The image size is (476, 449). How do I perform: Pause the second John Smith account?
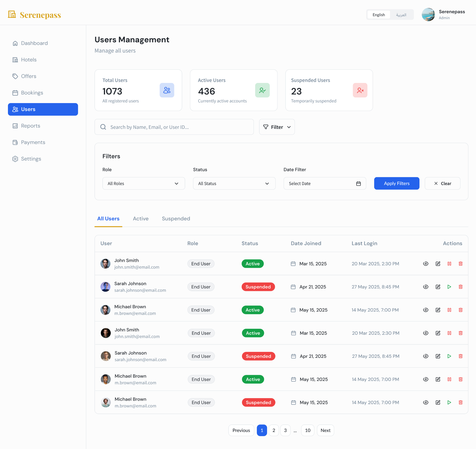click(x=449, y=333)
